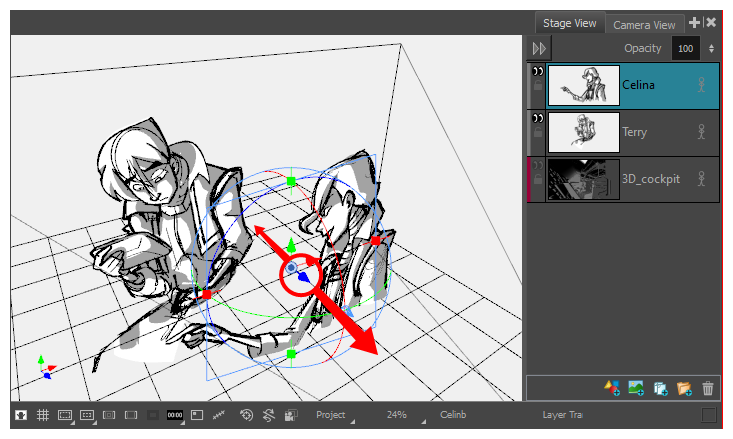Image resolution: width=733 pixels, height=439 pixels.
Task: Delete the selected layer with trash icon
Action: coord(708,388)
